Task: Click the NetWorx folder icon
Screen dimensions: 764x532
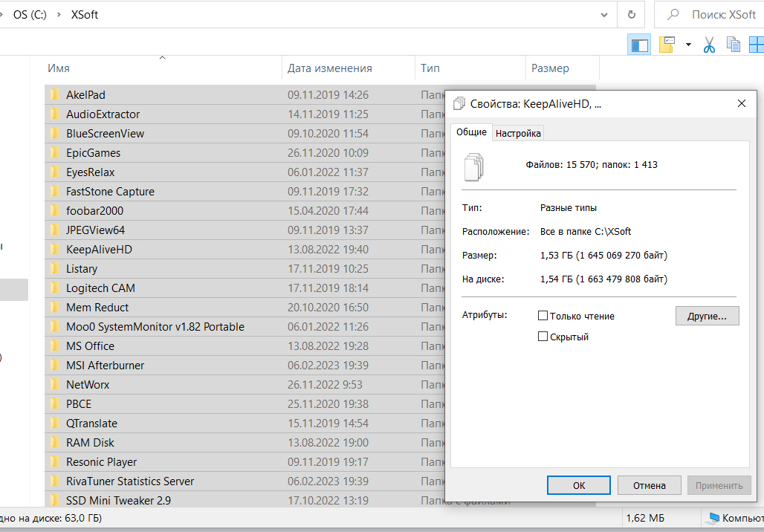Action: click(55, 384)
